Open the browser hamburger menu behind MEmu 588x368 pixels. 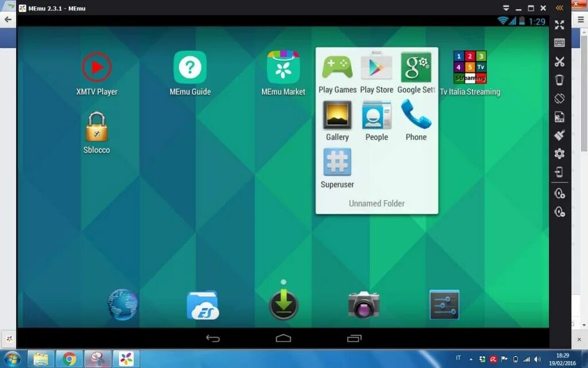pyautogui.click(x=581, y=20)
